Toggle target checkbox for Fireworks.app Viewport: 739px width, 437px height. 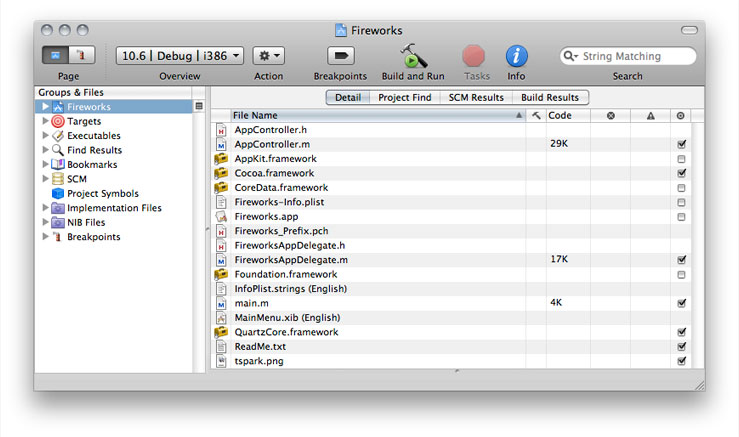click(681, 217)
